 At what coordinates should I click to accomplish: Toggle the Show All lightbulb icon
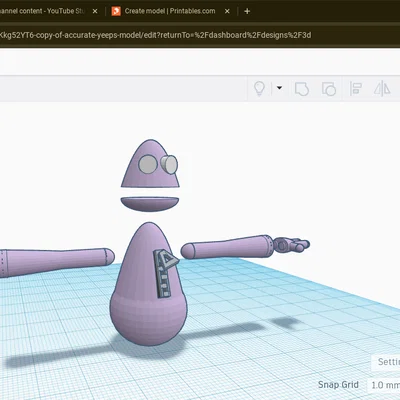pyautogui.click(x=259, y=89)
